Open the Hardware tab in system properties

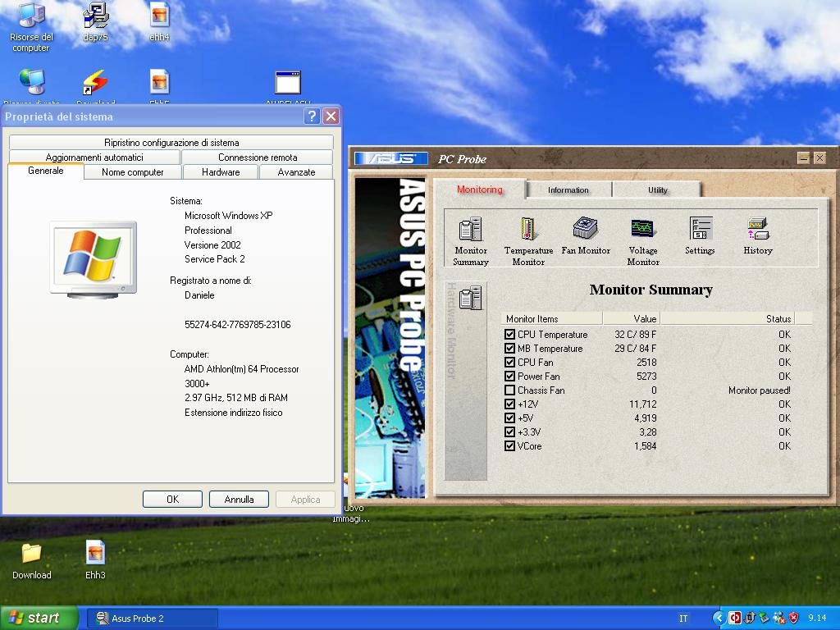221,172
